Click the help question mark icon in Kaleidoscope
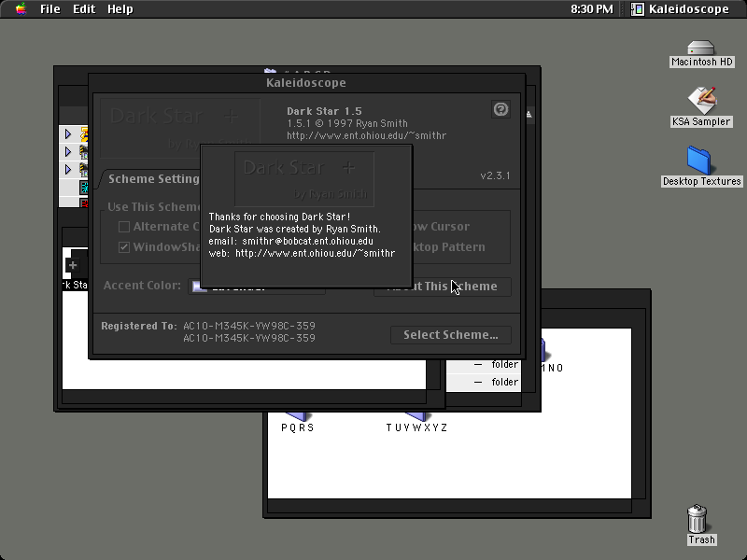This screenshot has height=560, width=747. pos(500,109)
